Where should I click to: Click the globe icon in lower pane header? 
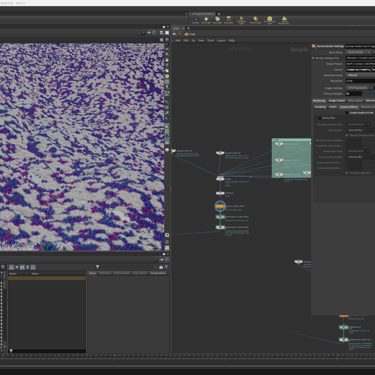tap(167, 260)
